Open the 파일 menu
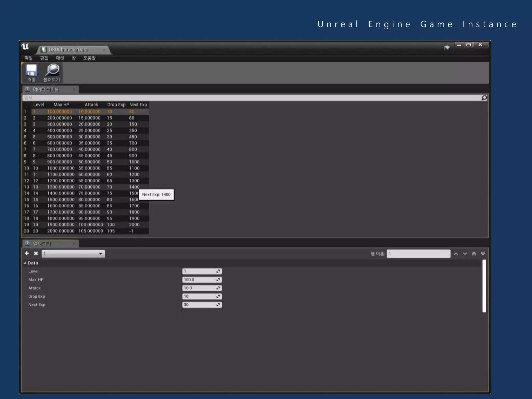The height and width of the screenshot is (399, 532). 28,58
